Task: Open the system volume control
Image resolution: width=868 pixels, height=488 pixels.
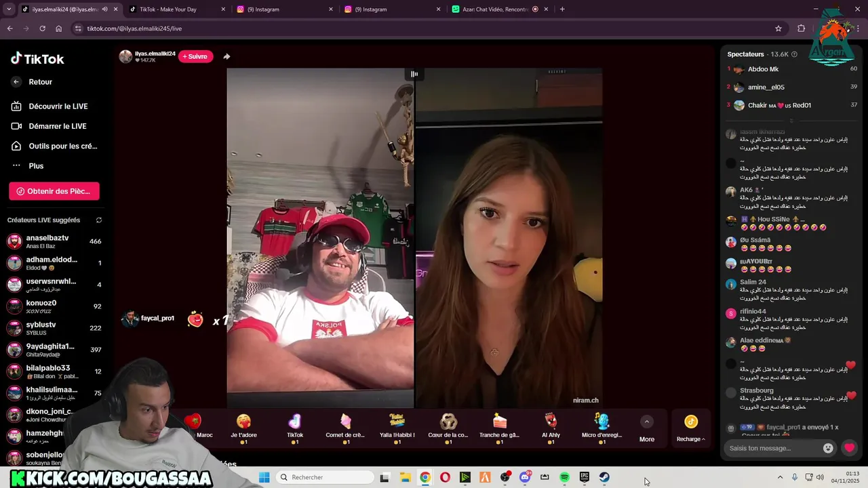Action: point(820,477)
